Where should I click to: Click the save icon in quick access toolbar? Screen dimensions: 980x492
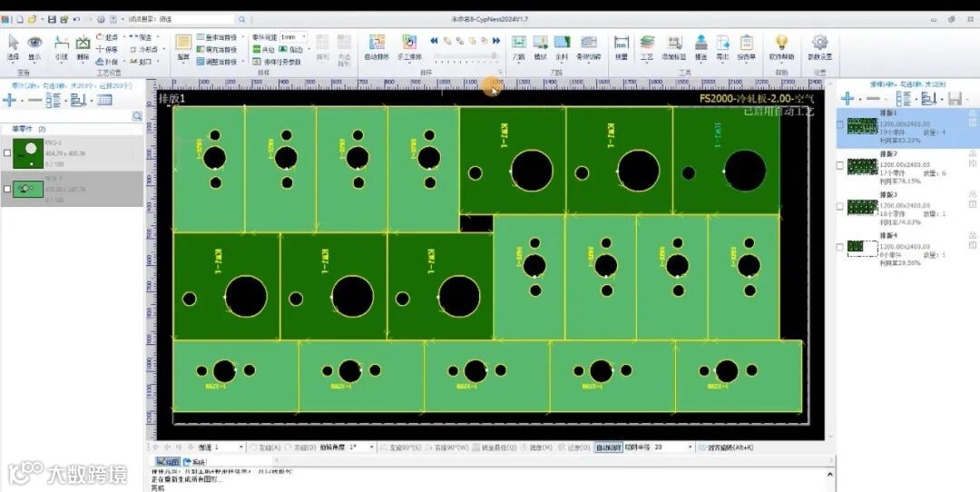click(52, 19)
